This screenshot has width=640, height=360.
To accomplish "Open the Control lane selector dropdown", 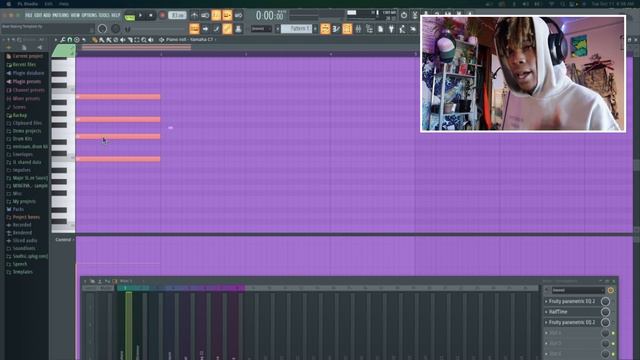I will [64, 240].
